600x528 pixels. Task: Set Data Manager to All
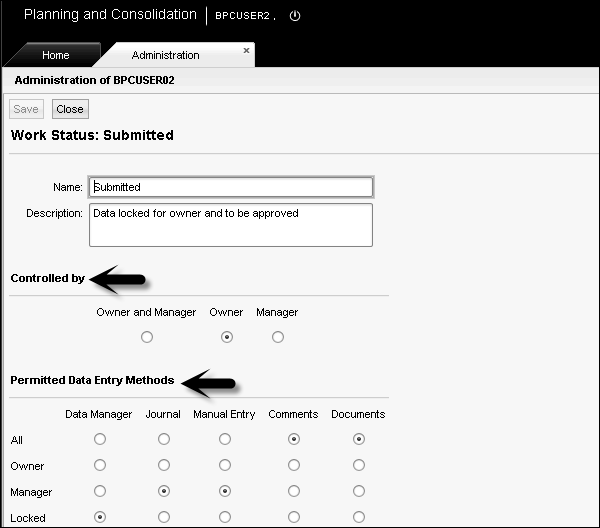point(99,439)
